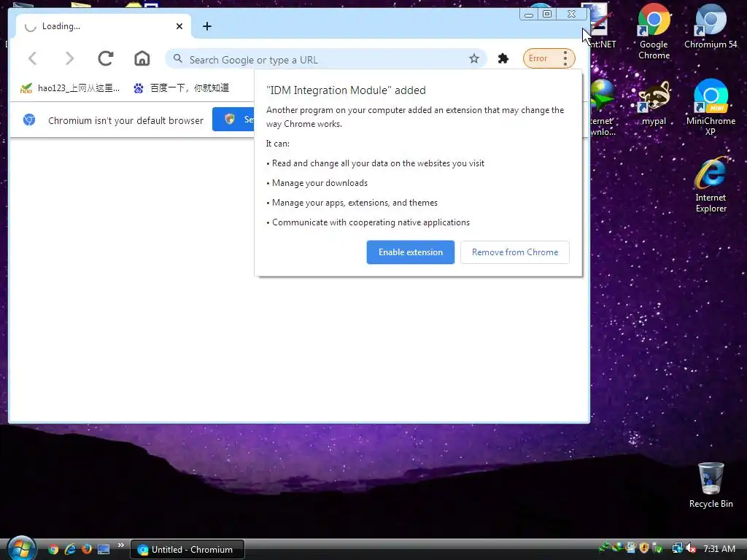The height and width of the screenshot is (560, 747).
Task: Click the security shield tray icon
Action: point(644,548)
